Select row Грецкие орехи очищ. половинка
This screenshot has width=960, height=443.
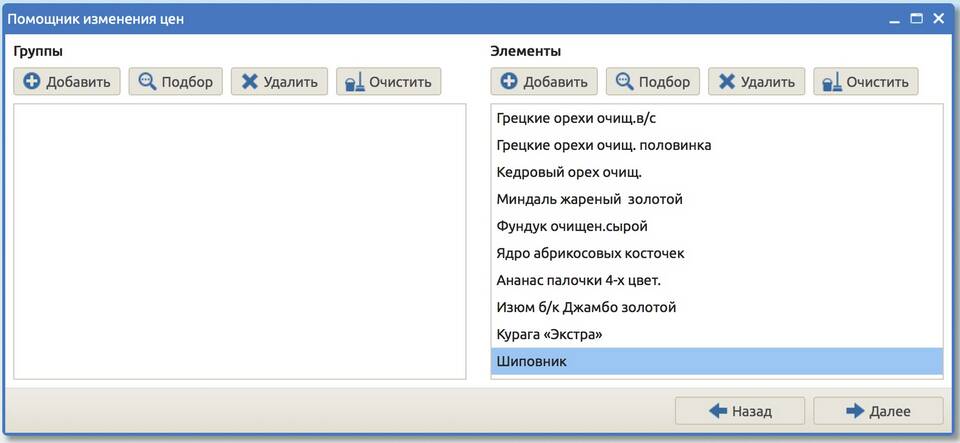717,146
